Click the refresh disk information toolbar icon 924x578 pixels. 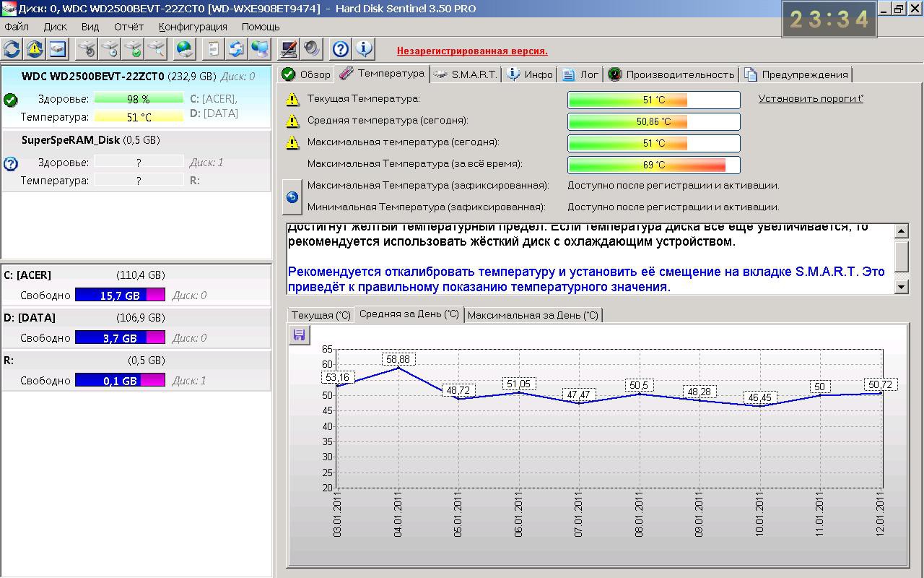(x=12, y=48)
